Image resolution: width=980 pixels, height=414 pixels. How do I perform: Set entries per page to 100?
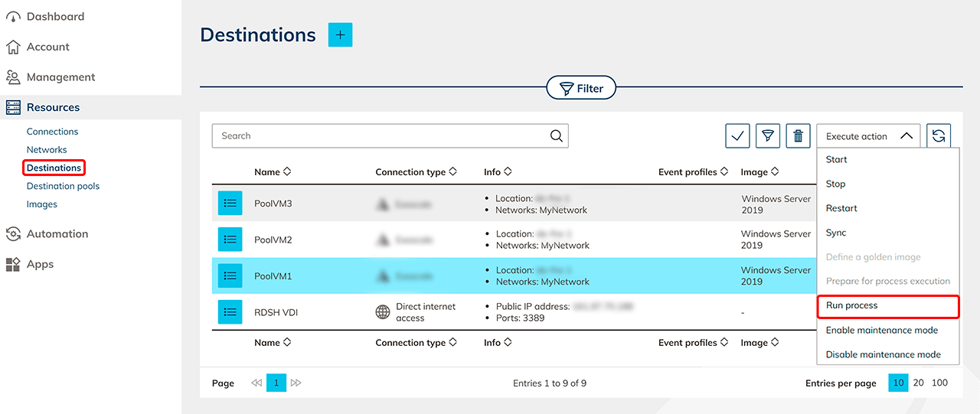coord(939,383)
